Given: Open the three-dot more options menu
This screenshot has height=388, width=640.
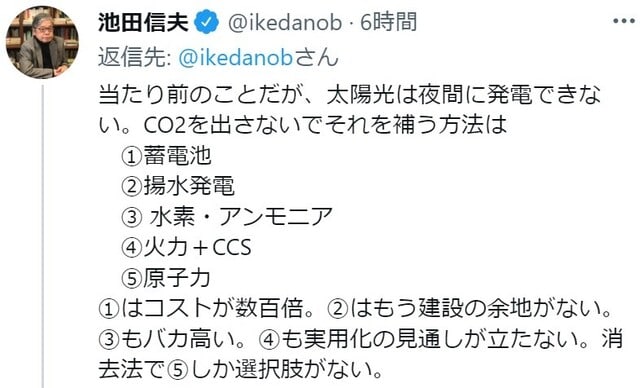Looking at the screenshot, I should [624, 21].
